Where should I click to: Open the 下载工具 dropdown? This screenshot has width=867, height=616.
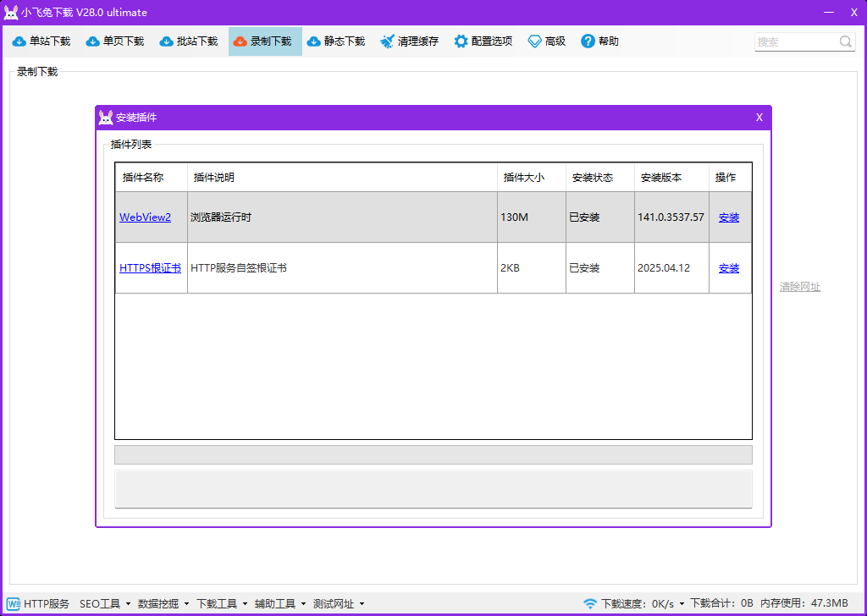(222, 603)
